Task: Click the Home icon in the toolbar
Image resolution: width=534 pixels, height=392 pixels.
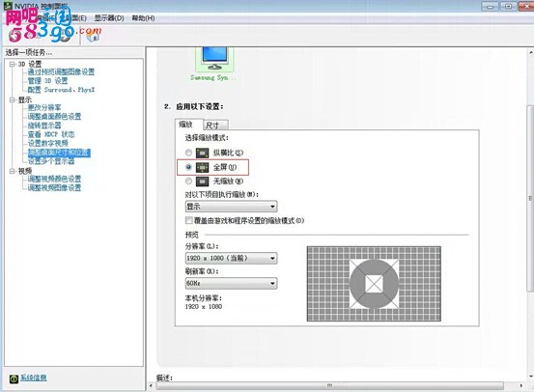Action: tap(93, 35)
